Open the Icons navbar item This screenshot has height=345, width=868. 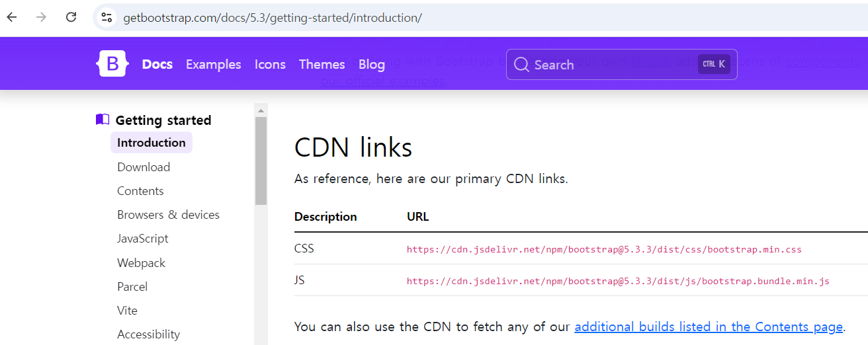(x=270, y=64)
